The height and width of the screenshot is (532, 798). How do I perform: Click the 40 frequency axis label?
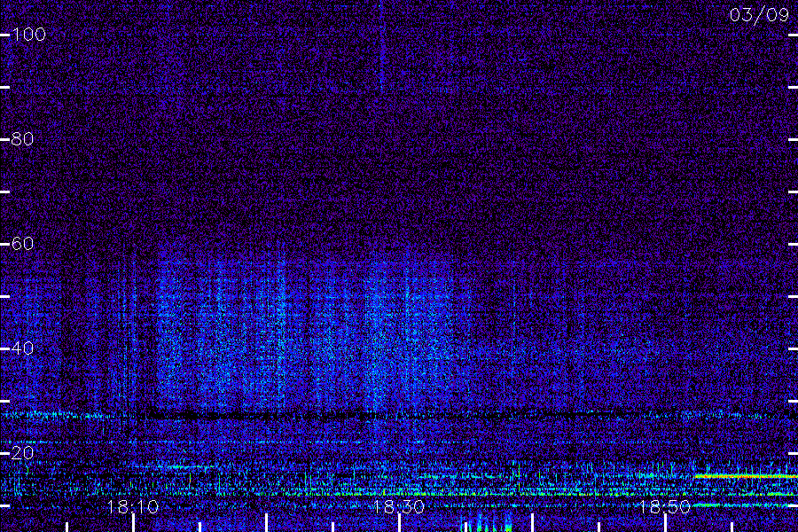click(x=22, y=348)
